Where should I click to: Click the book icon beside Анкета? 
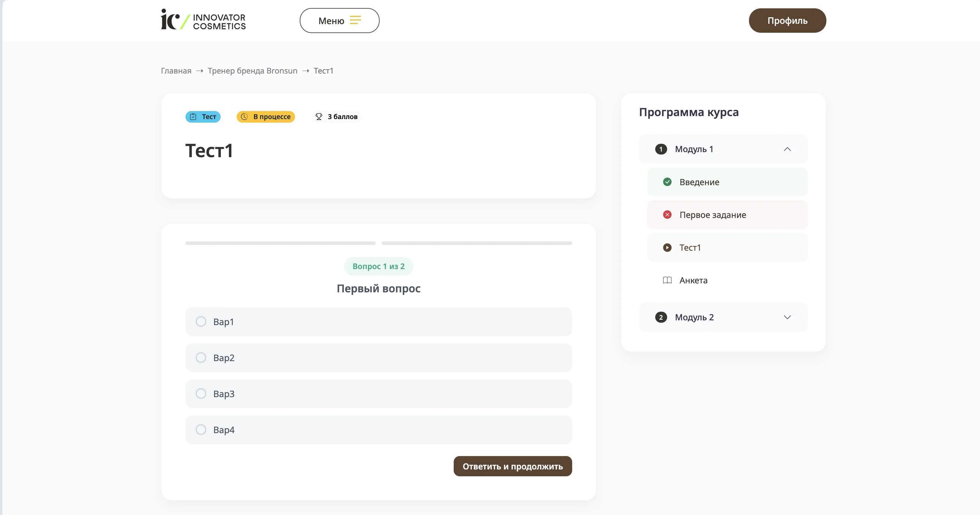667,280
